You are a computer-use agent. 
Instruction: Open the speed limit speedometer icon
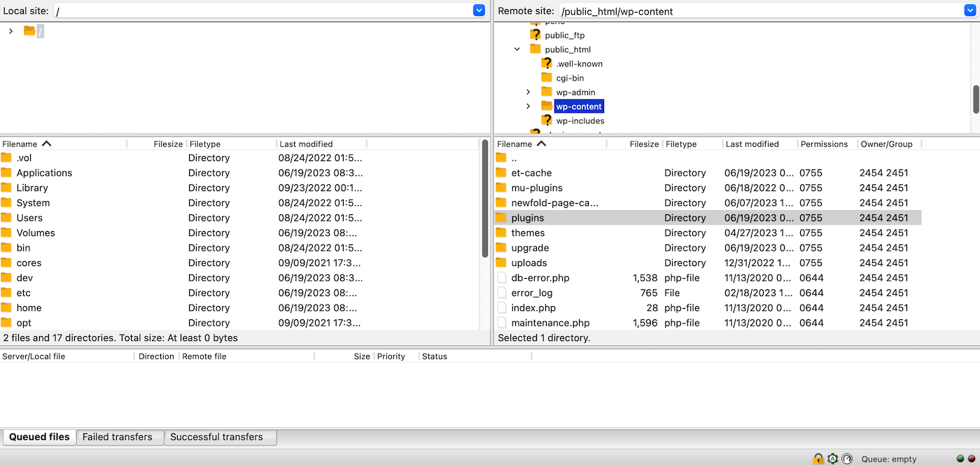pyautogui.click(x=847, y=459)
